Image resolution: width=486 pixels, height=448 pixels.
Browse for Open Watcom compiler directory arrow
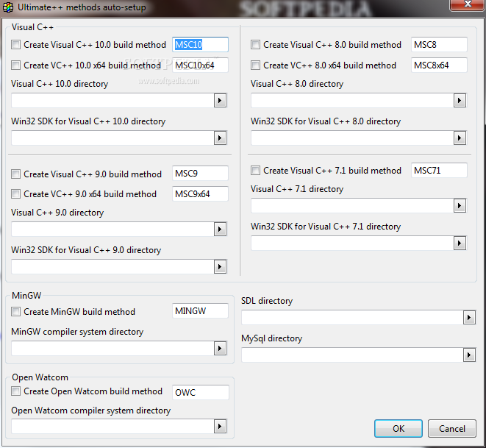pos(220,427)
